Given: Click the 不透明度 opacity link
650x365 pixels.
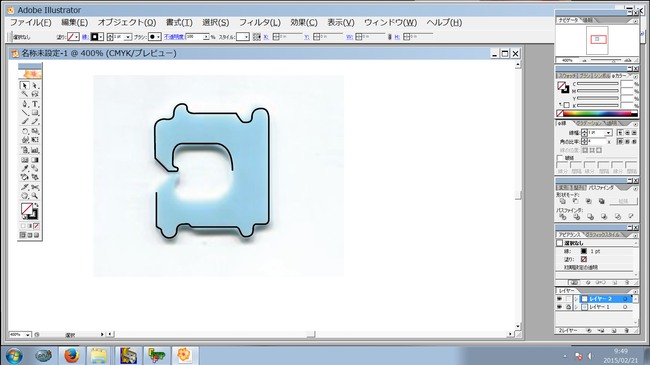Looking at the screenshot, I should [x=174, y=37].
